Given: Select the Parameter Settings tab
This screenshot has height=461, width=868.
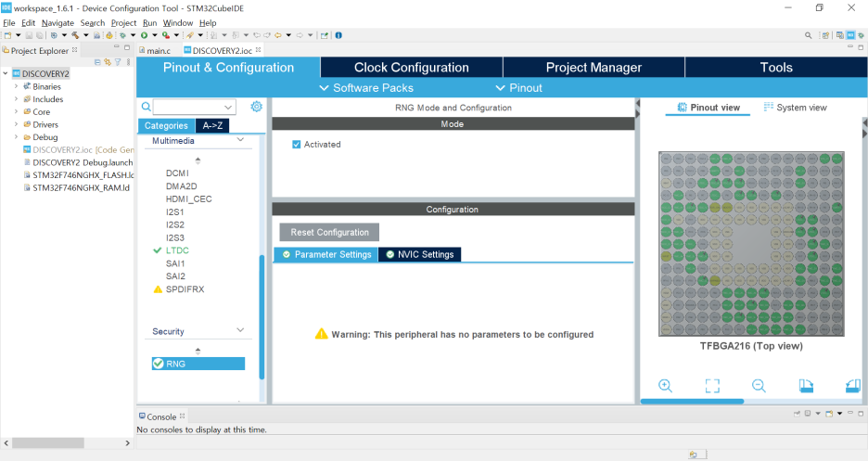Looking at the screenshot, I should pyautogui.click(x=326, y=254).
